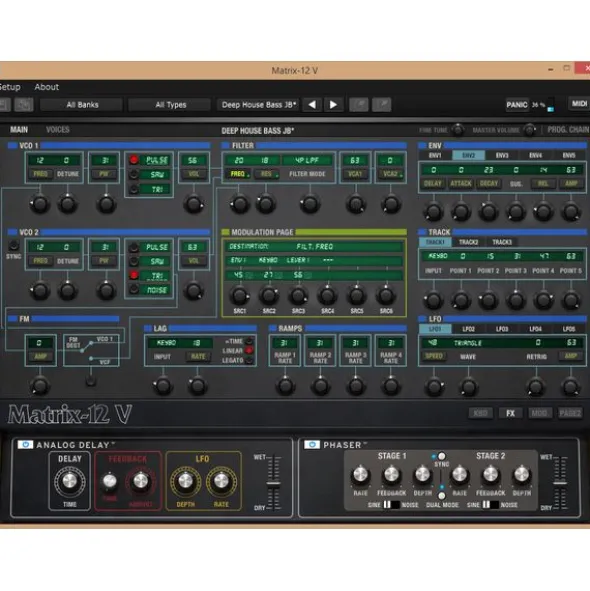Open the KBD panel button
590x591 pixels.
pos(480,413)
